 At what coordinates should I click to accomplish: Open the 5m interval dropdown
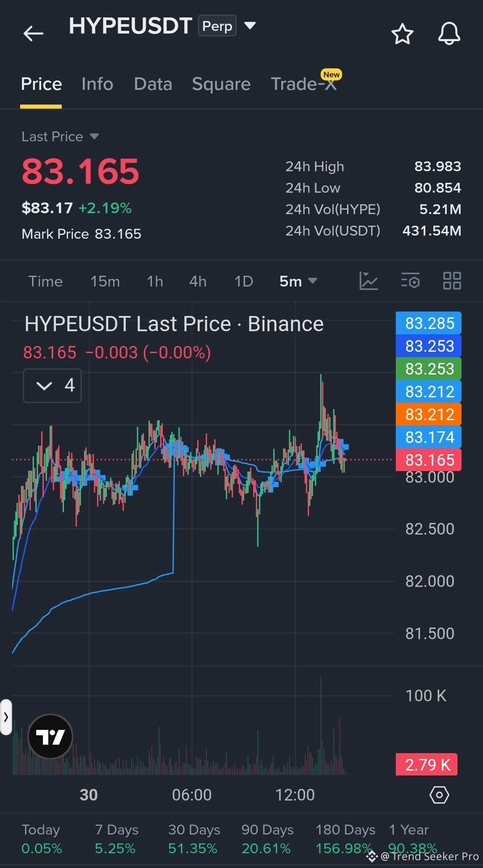pyautogui.click(x=298, y=281)
